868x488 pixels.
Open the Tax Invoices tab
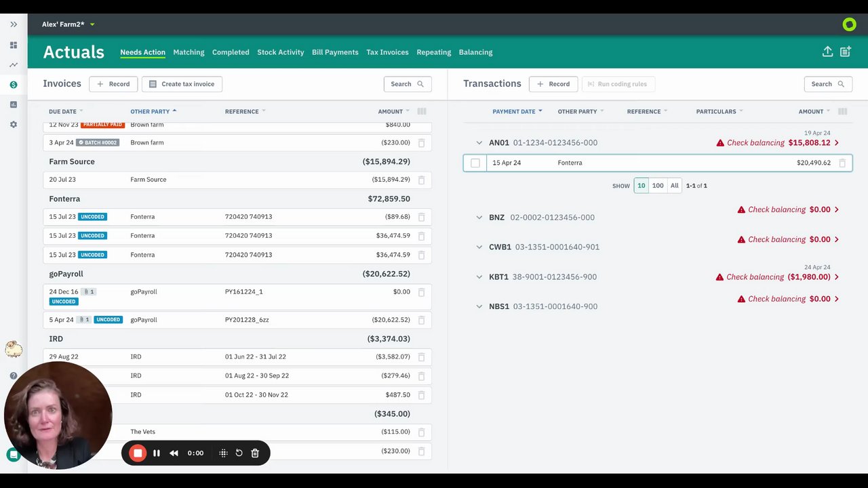pos(387,52)
